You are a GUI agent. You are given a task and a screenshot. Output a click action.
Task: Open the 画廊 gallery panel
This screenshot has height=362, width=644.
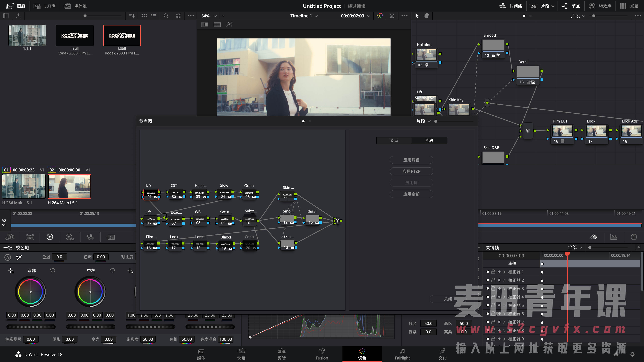[16, 6]
